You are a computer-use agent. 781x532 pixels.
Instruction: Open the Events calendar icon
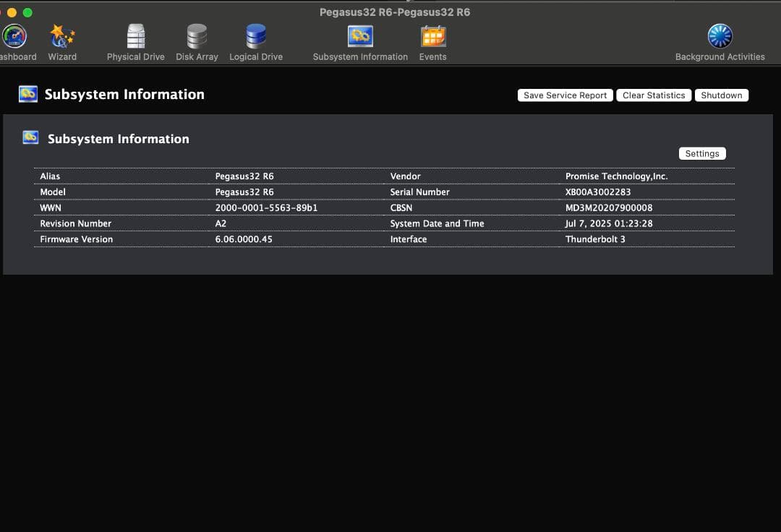click(x=433, y=36)
